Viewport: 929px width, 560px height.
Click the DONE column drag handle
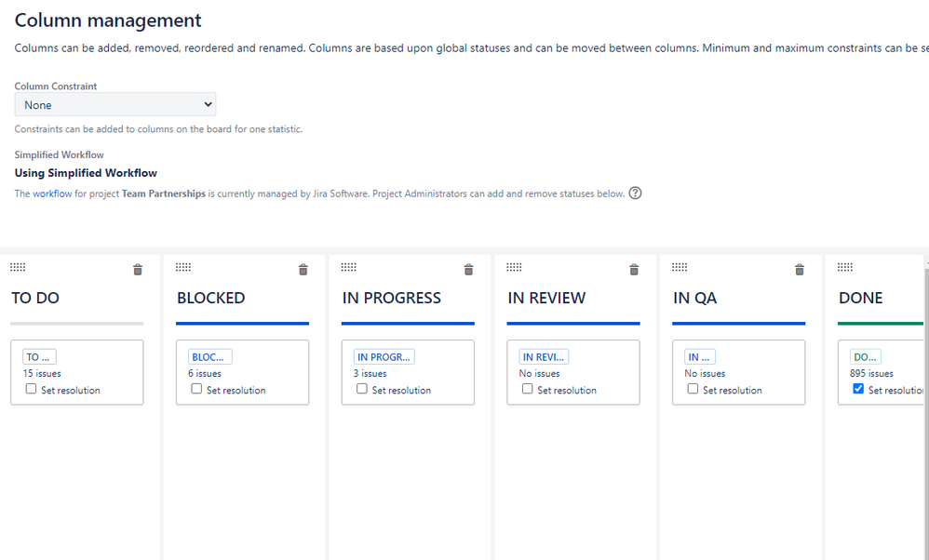coord(845,267)
